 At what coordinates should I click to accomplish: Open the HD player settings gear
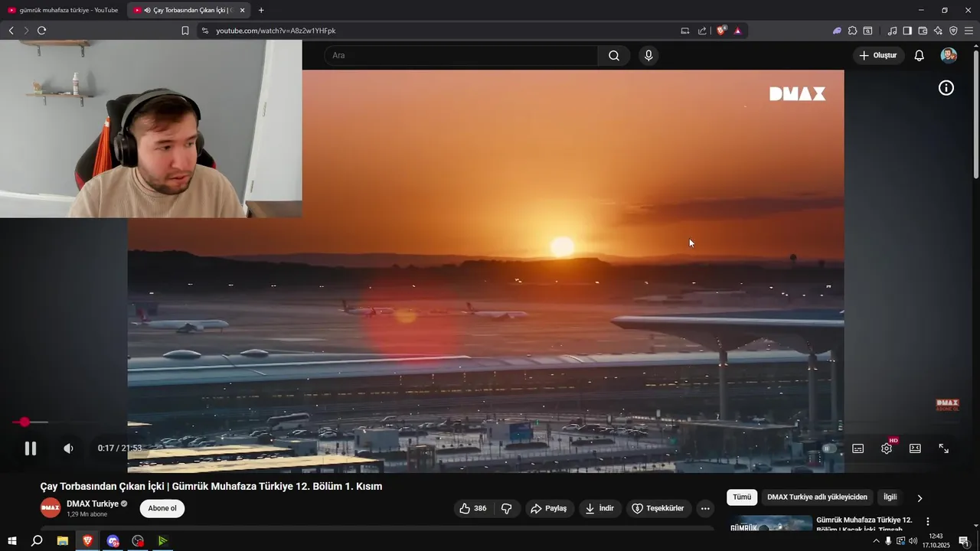(887, 448)
